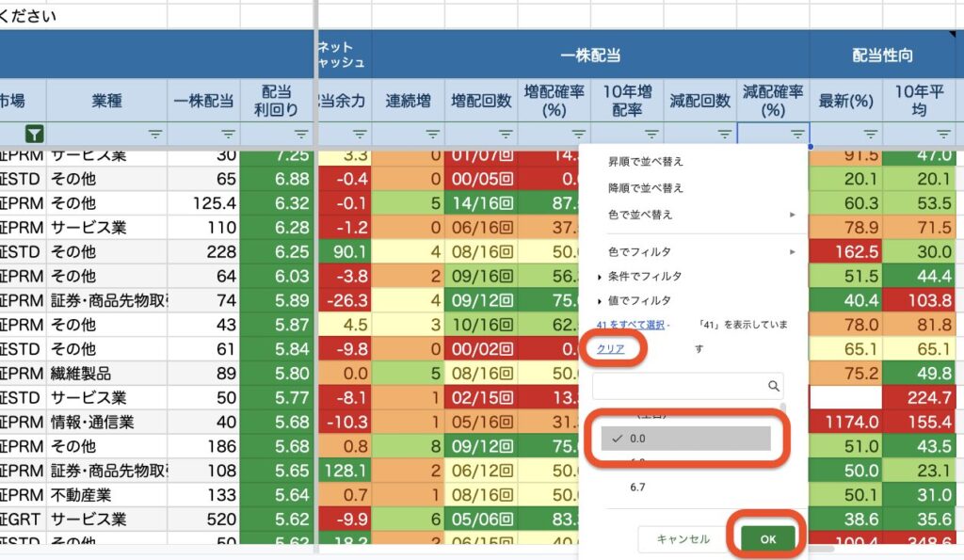Toggle the 6.7 value in filter list
Viewport: 964px width, 560px height.
coord(637,487)
